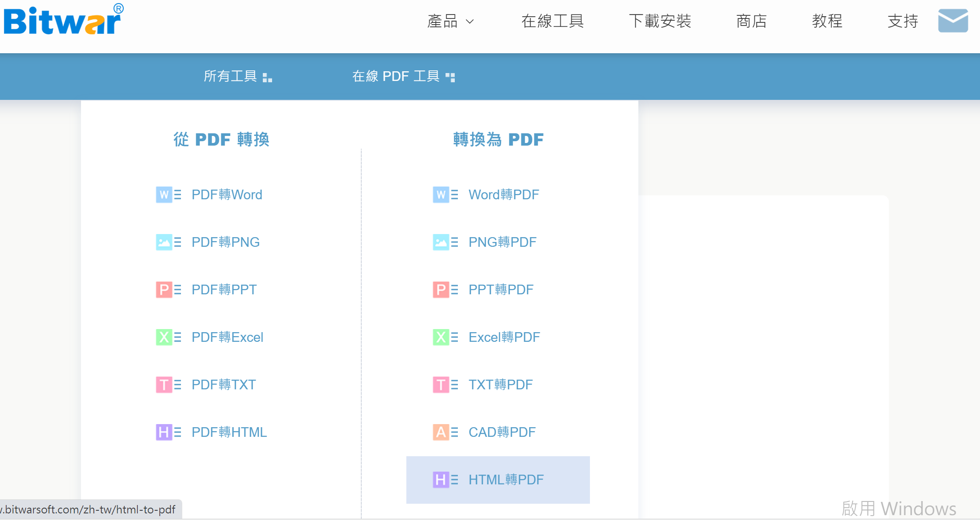980x520 pixels.
Task: Open the 教程 navigation item
Action: click(827, 21)
